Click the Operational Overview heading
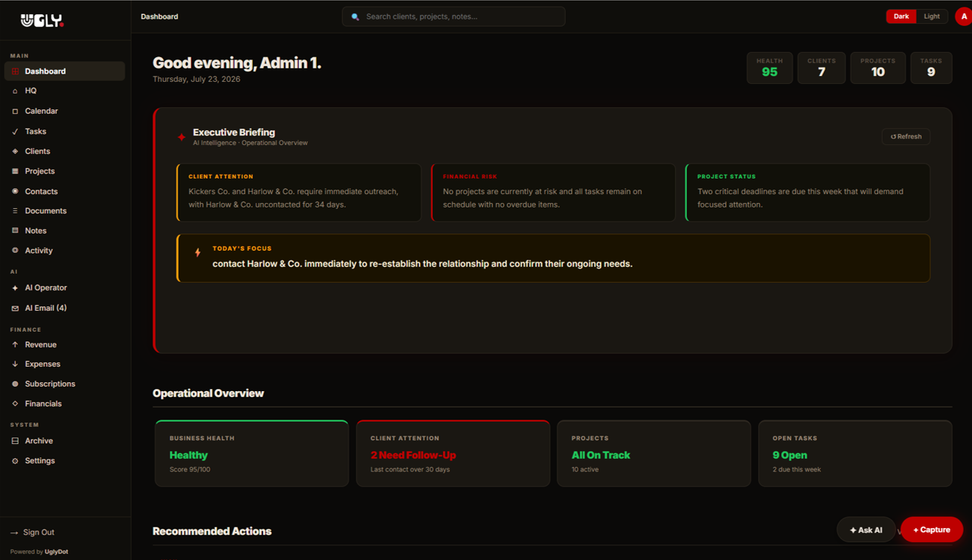Screen dimensions: 972x560 [x=208, y=393]
